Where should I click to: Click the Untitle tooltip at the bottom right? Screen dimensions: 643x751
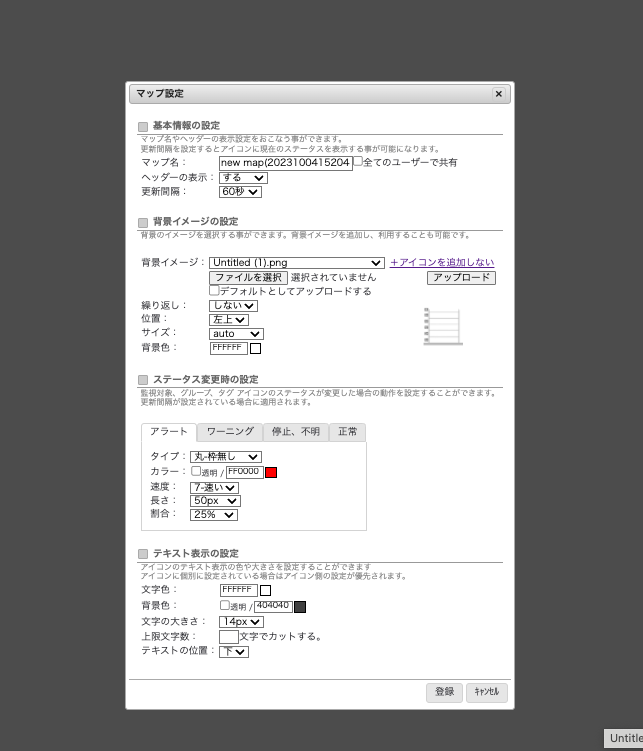tap(623, 738)
